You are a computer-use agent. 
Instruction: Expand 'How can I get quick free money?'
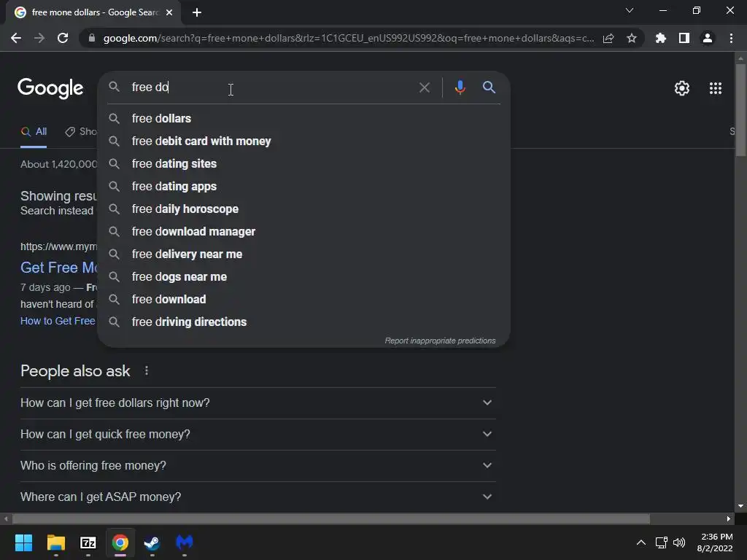tap(258, 435)
